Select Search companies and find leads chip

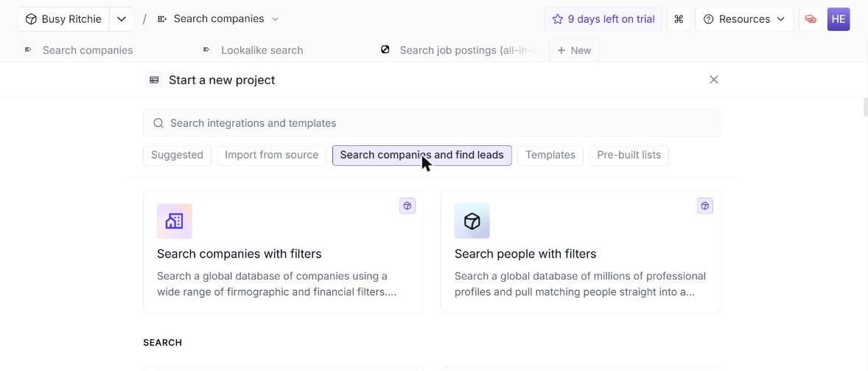tap(421, 155)
